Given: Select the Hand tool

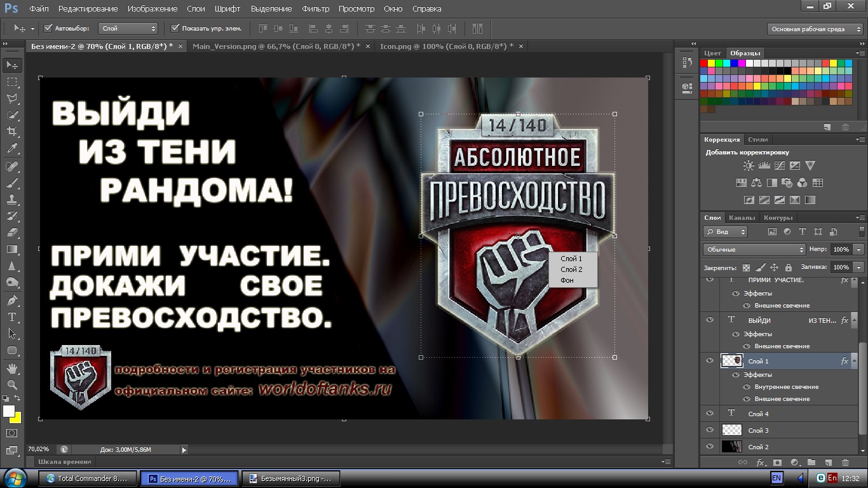Looking at the screenshot, I should [x=12, y=368].
